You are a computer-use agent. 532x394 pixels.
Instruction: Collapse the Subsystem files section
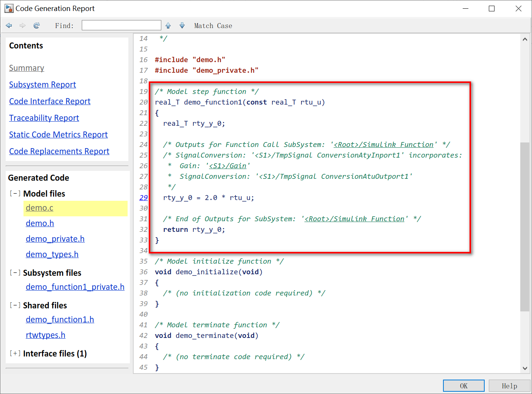(x=15, y=272)
